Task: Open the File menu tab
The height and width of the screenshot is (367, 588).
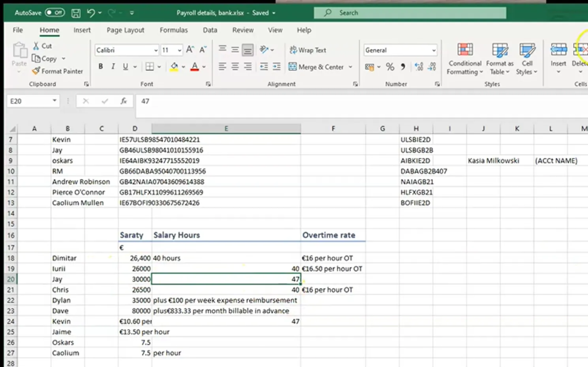Action: point(18,30)
